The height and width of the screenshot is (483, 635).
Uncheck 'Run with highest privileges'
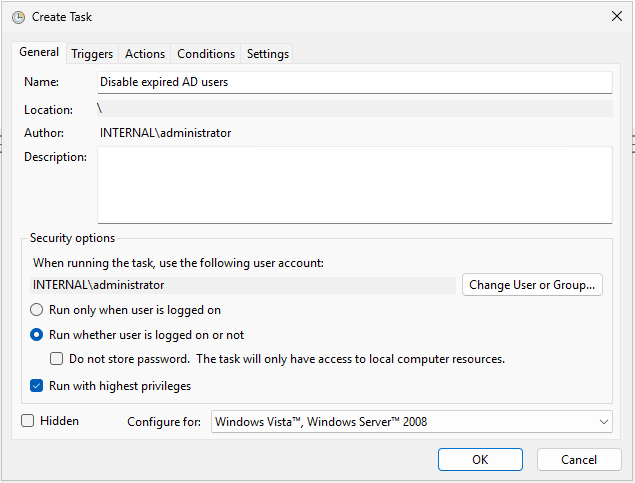tap(37, 386)
